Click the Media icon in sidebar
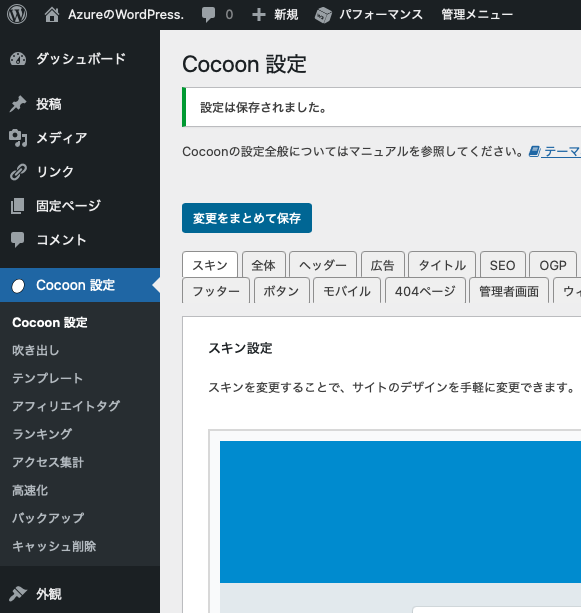This screenshot has width=581, height=613. click(x=18, y=138)
